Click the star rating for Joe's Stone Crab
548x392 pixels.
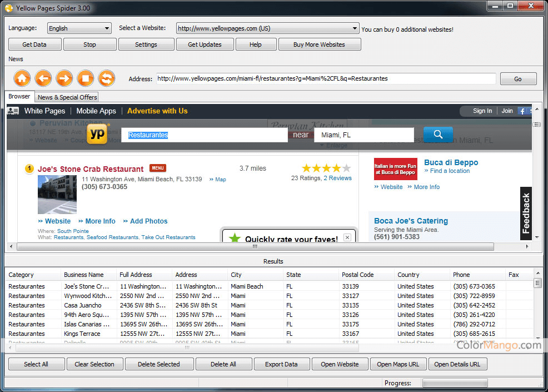pyautogui.click(x=326, y=168)
